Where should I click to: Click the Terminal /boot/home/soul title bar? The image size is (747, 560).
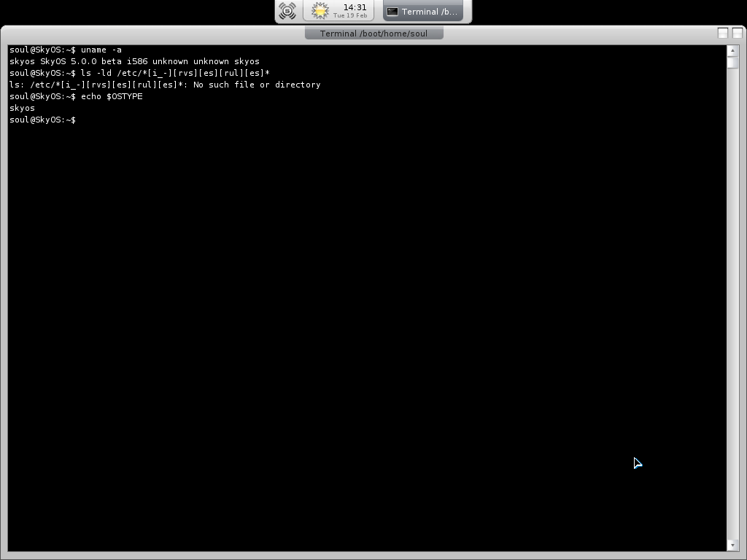click(374, 34)
